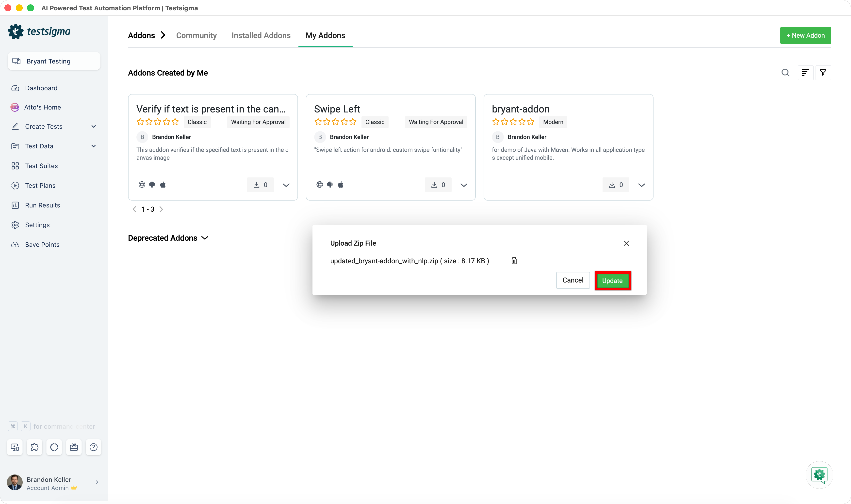Click Classic tag on Verify text card
This screenshot has width=851, height=504.
pyautogui.click(x=197, y=122)
